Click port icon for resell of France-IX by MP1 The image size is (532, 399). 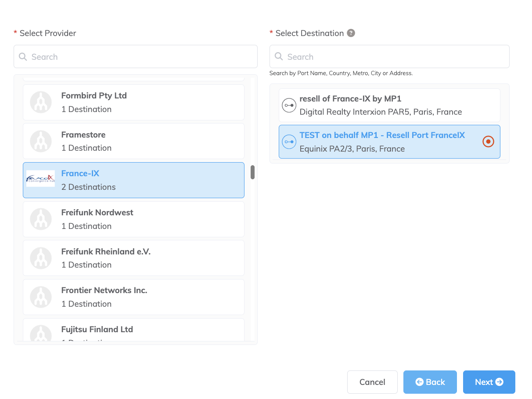coord(289,105)
